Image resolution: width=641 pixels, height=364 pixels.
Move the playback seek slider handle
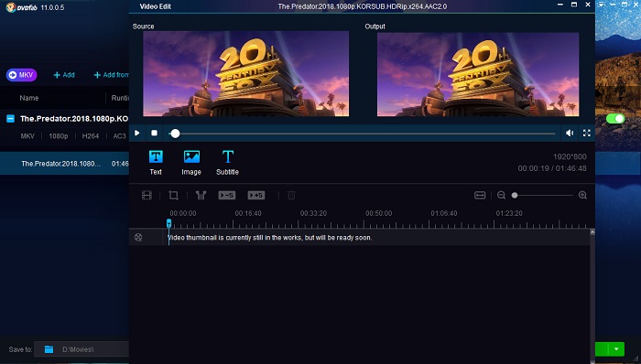click(x=175, y=134)
